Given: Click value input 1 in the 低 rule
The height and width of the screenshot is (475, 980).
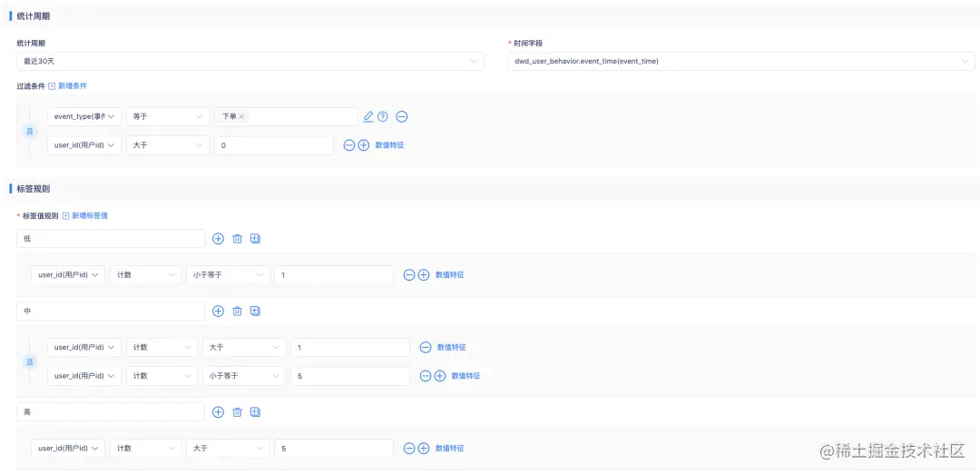Looking at the screenshot, I should click(x=334, y=274).
